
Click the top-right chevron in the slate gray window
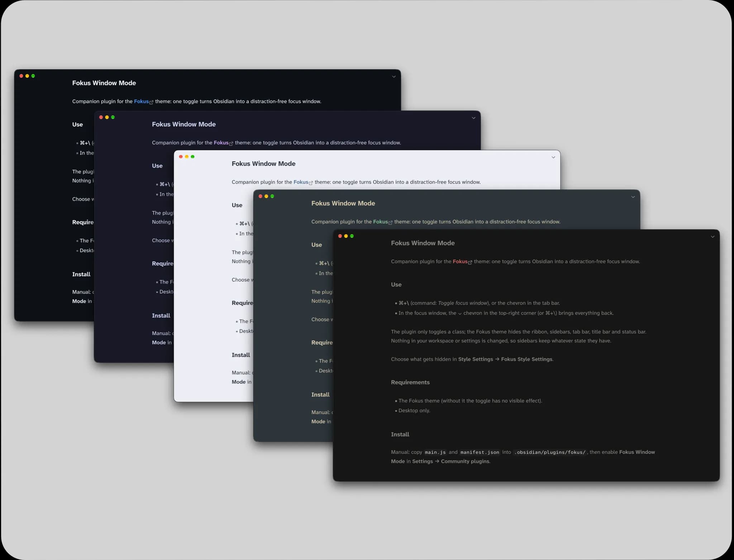633,197
